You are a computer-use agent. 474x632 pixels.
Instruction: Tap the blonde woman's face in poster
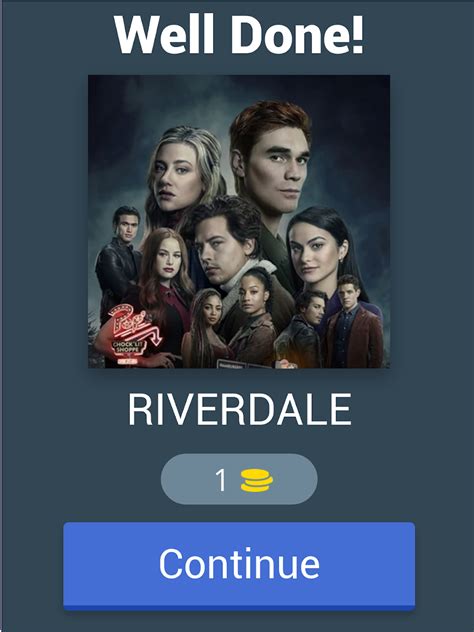coord(175,177)
